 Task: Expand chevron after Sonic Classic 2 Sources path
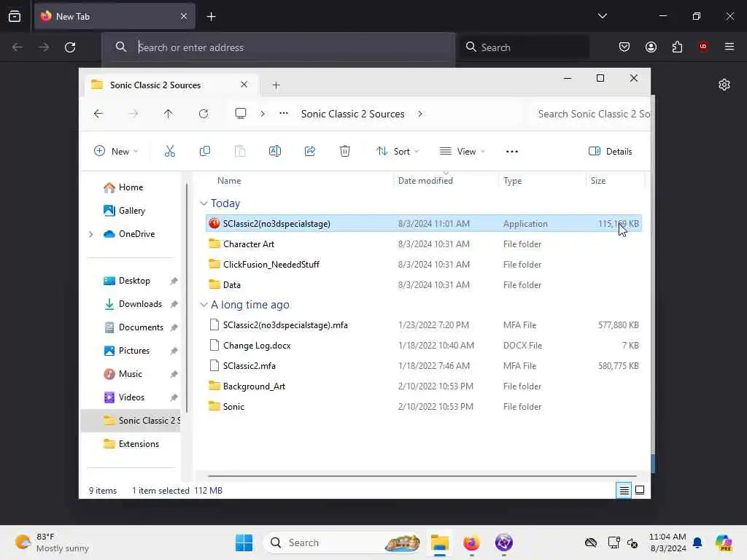[x=419, y=114]
